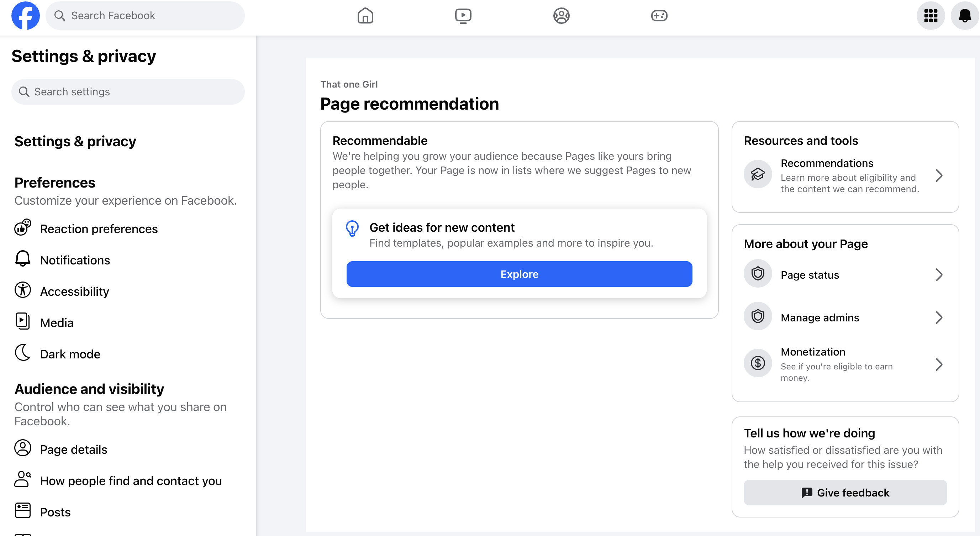980x536 pixels.
Task: Click the Notifications bell icon in sidebar
Action: click(23, 259)
